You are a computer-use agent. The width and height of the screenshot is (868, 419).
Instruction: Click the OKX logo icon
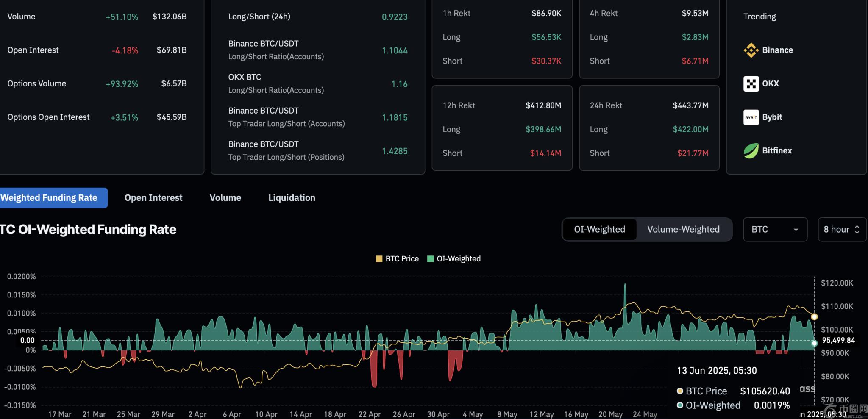tap(751, 84)
